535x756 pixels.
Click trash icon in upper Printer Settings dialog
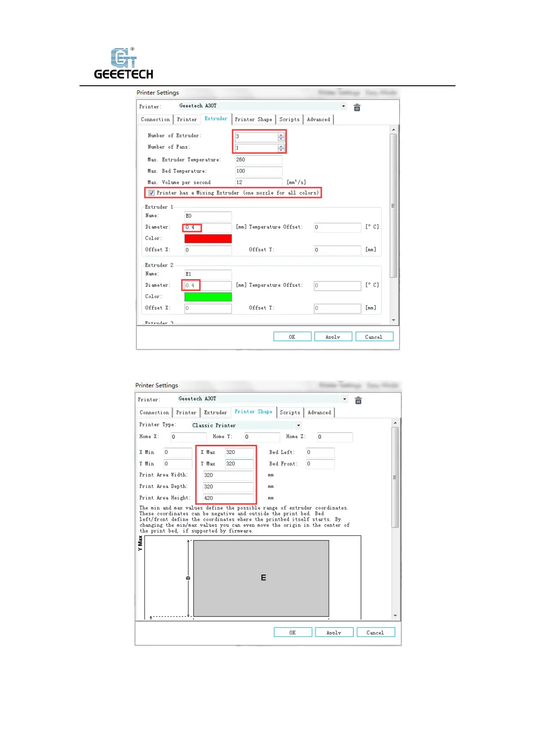[357, 107]
